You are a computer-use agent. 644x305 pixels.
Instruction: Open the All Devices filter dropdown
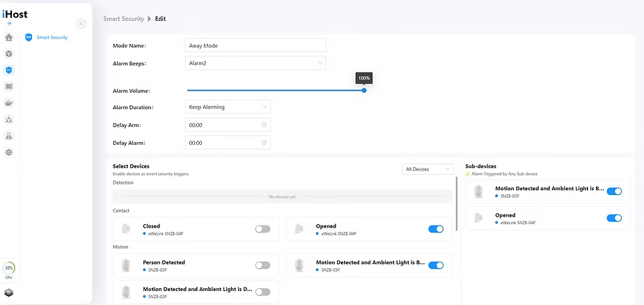pyautogui.click(x=427, y=169)
